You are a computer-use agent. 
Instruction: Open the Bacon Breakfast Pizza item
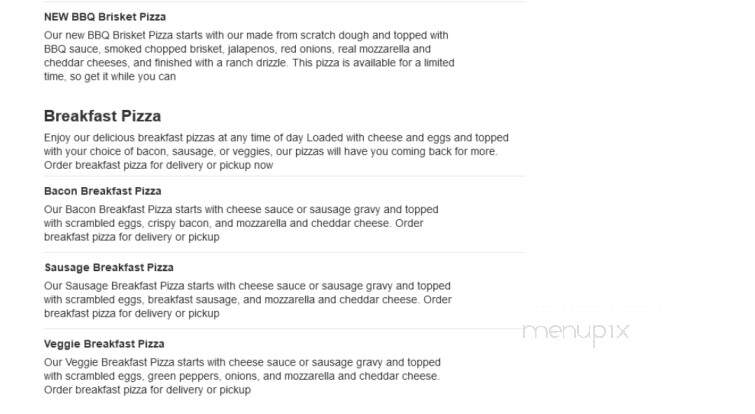[x=103, y=191]
